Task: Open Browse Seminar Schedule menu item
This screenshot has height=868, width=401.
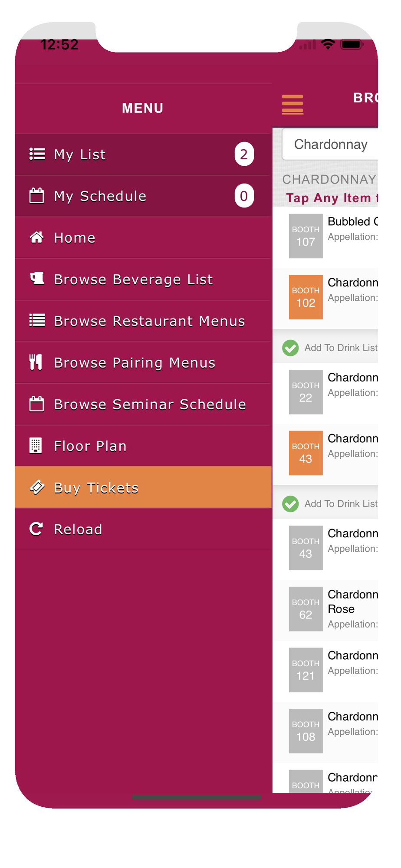Action: click(143, 404)
